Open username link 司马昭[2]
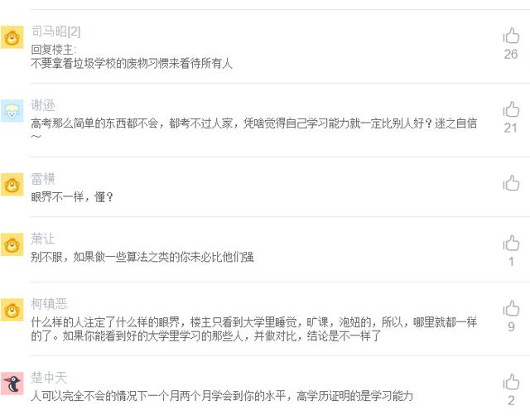Image resolution: width=530 pixels, height=420 pixels. [55, 31]
